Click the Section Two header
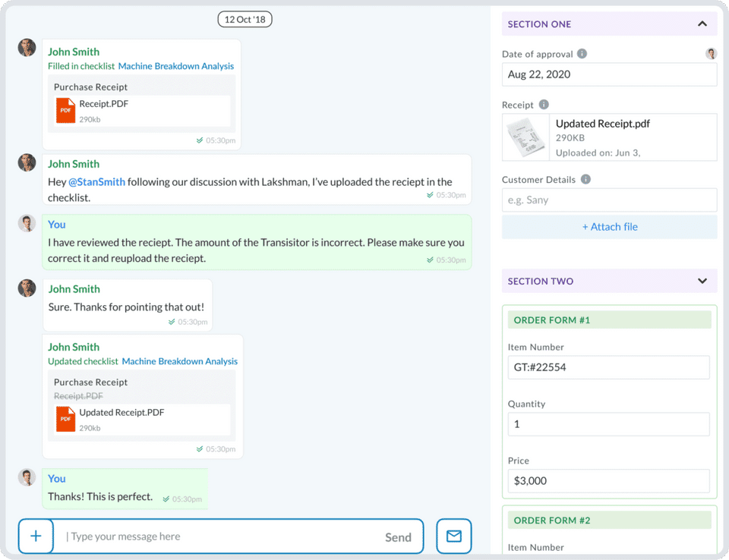Image resolution: width=729 pixels, height=560 pixels. click(x=609, y=281)
